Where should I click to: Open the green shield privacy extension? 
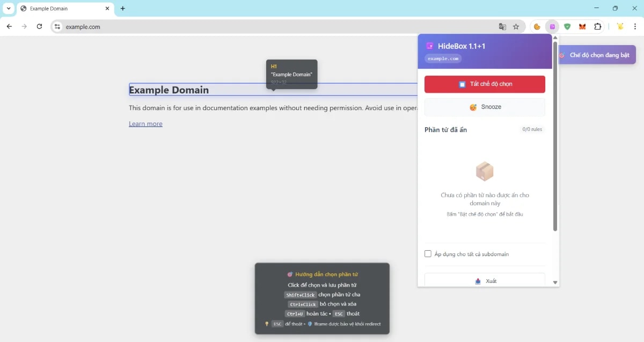[567, 26]
